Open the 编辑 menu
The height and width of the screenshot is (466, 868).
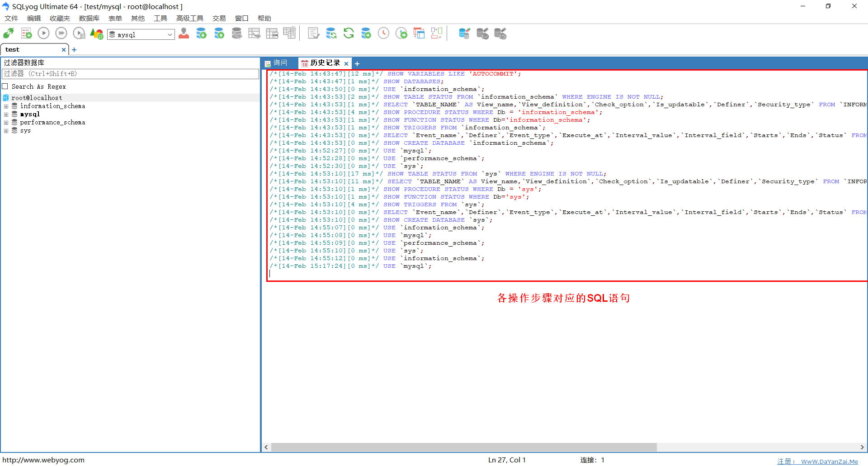[x=34, y=18]
